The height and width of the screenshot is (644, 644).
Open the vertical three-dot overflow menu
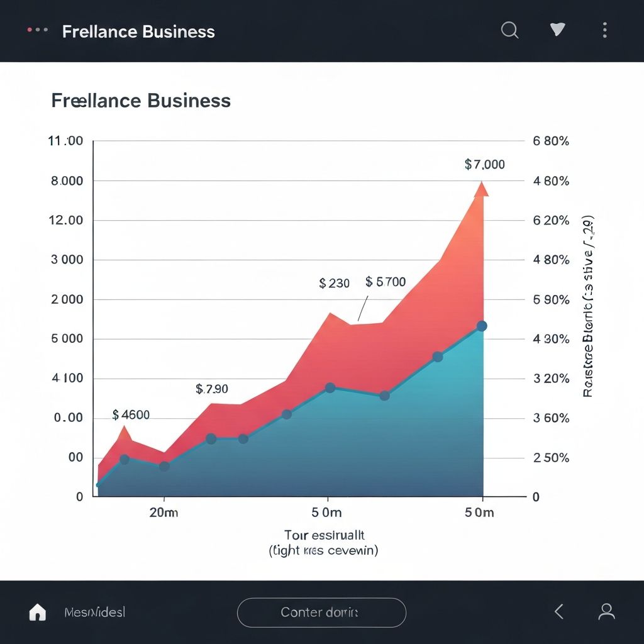pos(604,29)
